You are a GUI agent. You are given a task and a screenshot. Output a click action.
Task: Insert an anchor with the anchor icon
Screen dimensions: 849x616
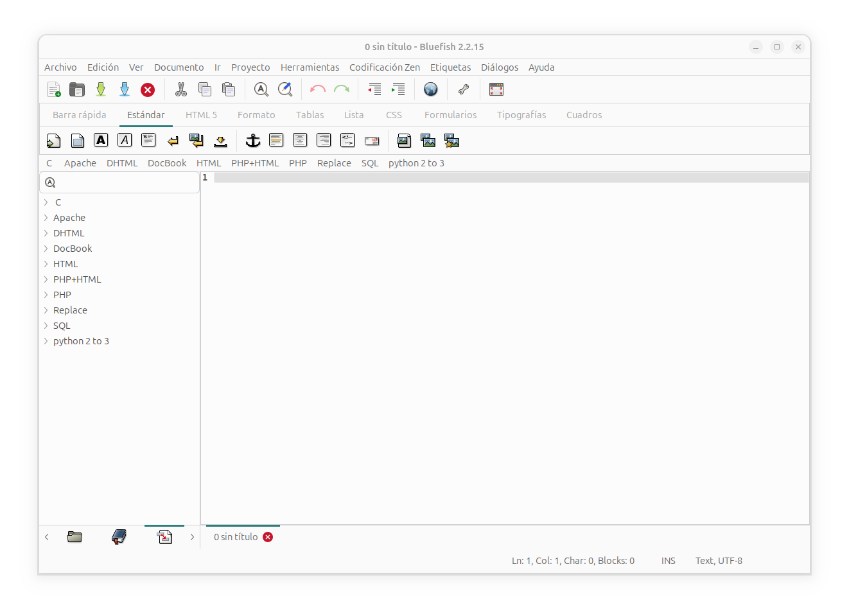[x=253, y=140]
